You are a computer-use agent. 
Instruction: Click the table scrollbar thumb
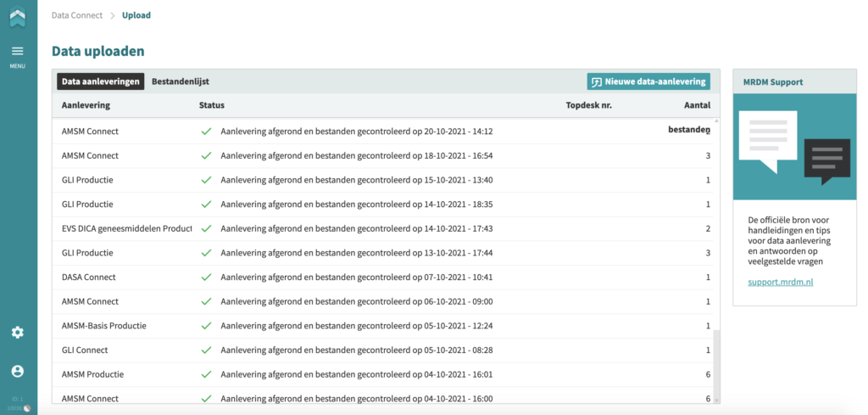[717, 363]
